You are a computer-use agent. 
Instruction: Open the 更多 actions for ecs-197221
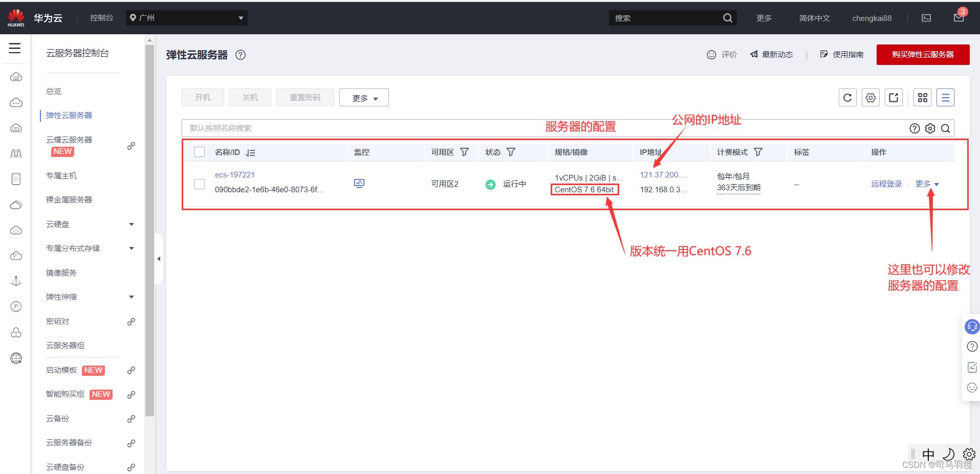(927, 184)
